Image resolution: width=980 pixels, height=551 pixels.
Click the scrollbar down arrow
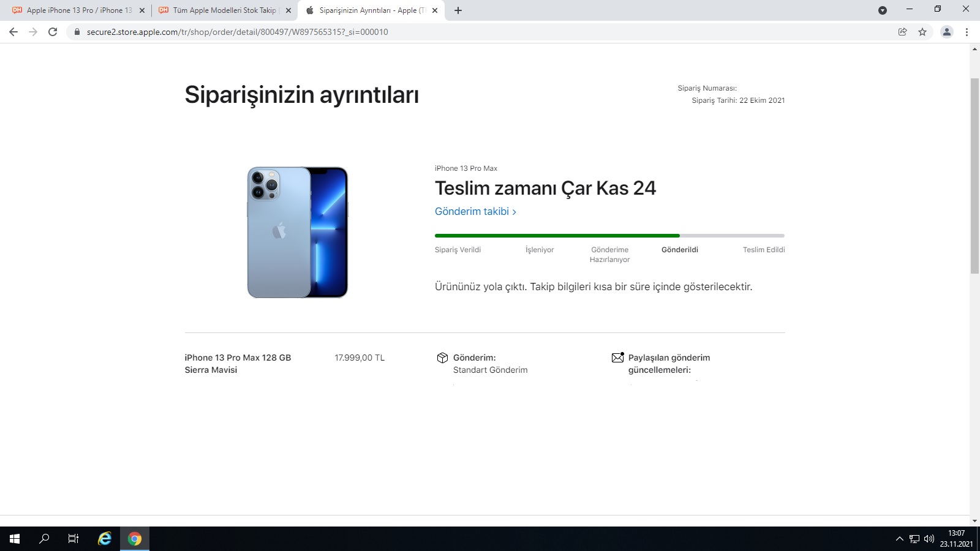974,521
